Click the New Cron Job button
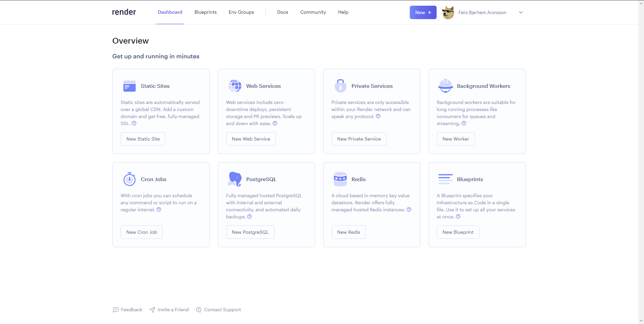The height and width of the screenshot is (324, 644). 142,232
